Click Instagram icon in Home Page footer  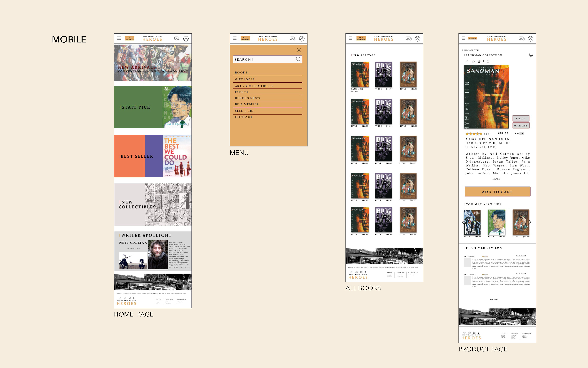[130, 298]
